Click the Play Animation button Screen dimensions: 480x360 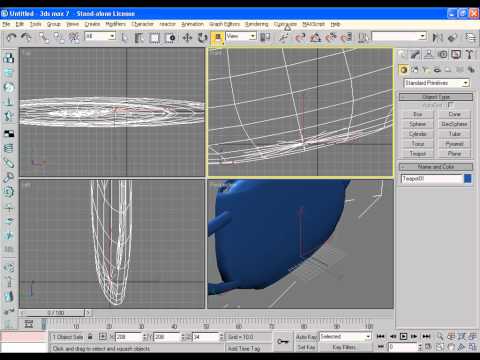click(x=403, y=337)
